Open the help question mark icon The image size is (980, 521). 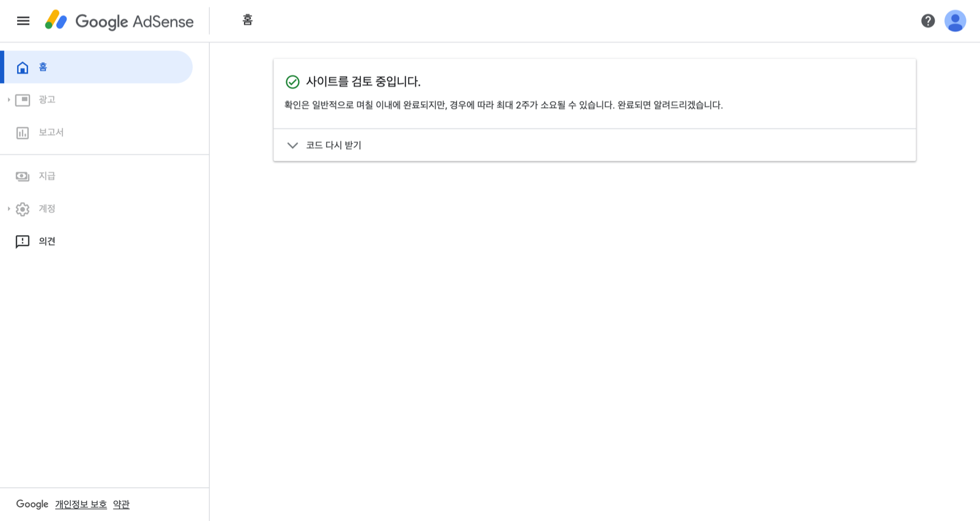(928, 21)
